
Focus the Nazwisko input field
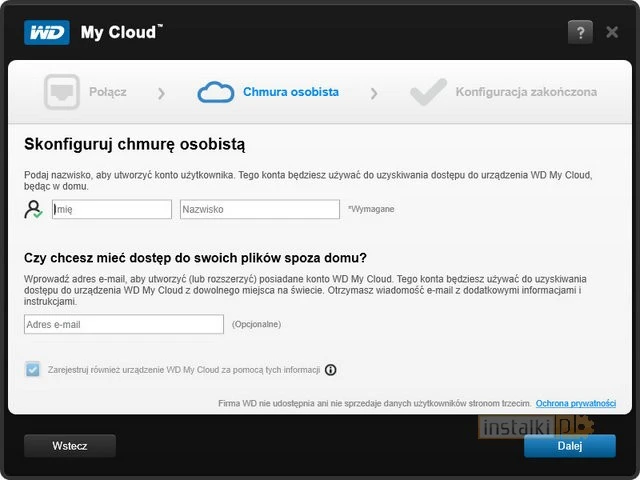click(260, 209)
